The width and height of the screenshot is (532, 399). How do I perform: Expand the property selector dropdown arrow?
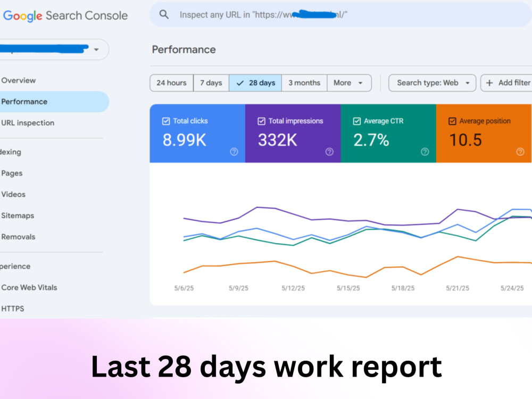click(96, 49)
